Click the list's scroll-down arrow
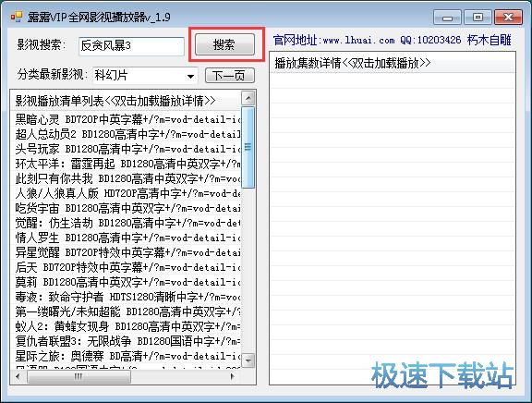The height and width of the screenshot is (403, 532). 248,360
